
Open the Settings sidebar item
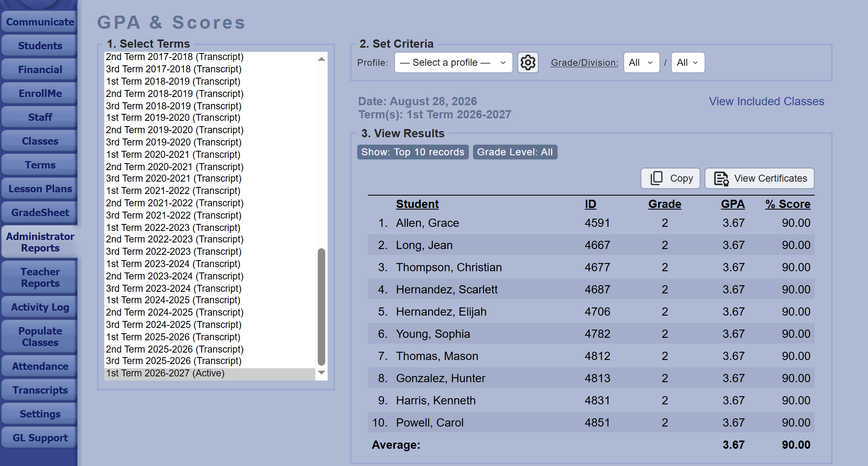40,414
